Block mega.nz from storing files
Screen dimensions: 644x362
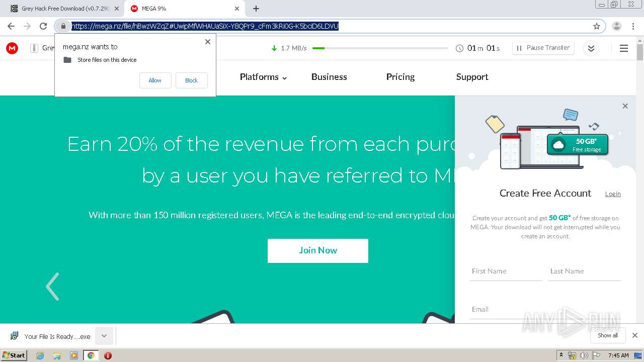click(x=191, y=80)
